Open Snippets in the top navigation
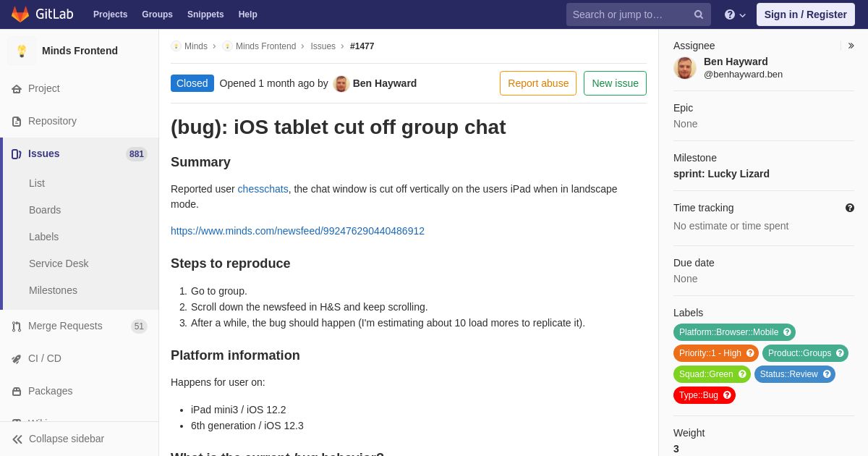 (205, 14)
